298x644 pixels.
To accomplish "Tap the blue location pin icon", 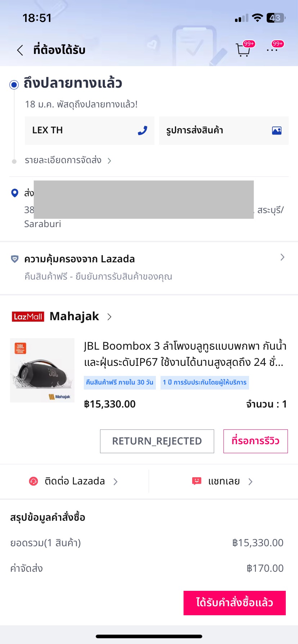I will pyautogui.click(x=15, y=193).
